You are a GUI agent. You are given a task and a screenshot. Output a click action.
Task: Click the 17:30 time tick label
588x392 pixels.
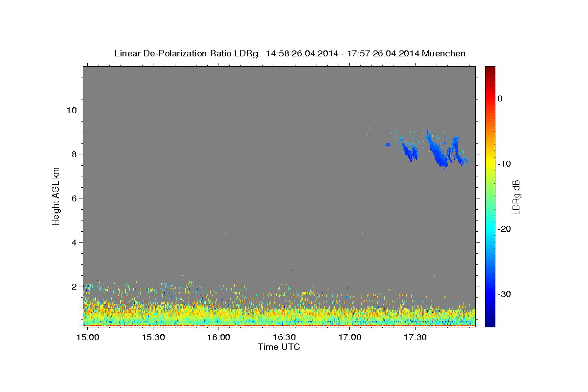coord(416,338)
